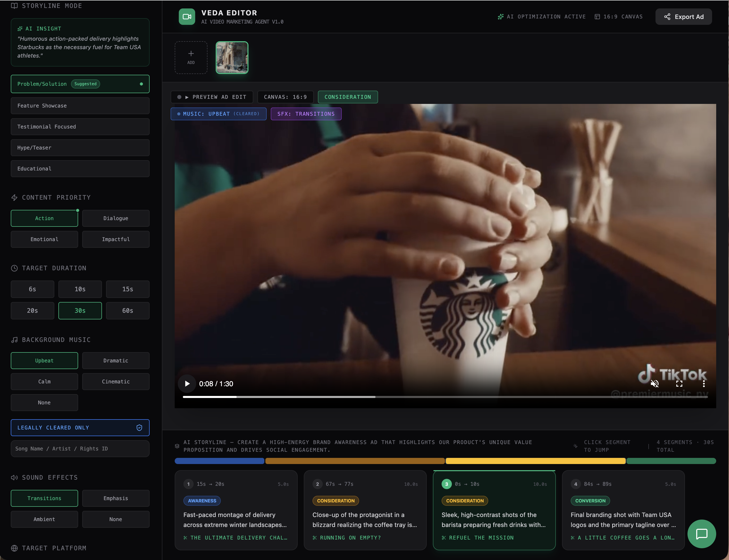
Task: Set target duration to 6s
Action: point(32,289)
